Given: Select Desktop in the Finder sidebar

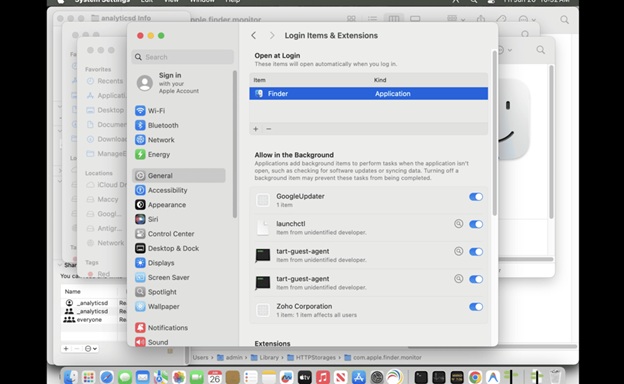Looking at the screenshot, I should [105, 110].
